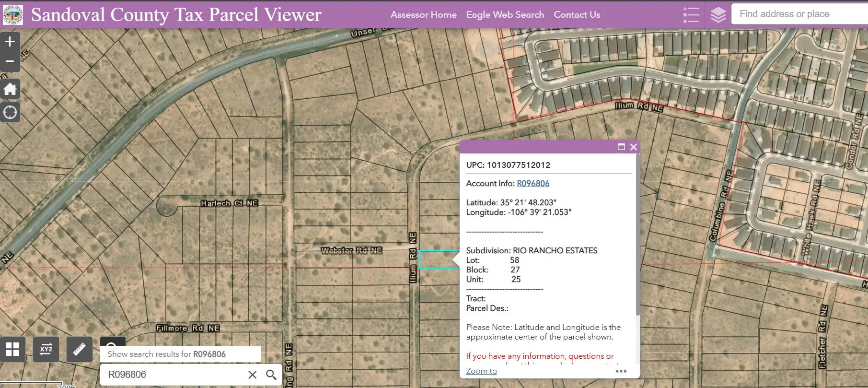Return to default map extent home icon
This screenshot has height=388, width=868.
click(10, 89)
